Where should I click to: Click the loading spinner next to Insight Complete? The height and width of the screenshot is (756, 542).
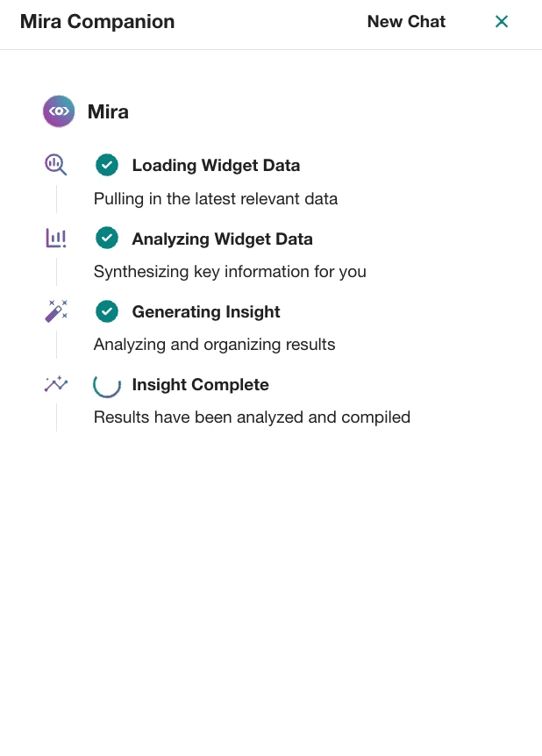click(x=107, y=385)
